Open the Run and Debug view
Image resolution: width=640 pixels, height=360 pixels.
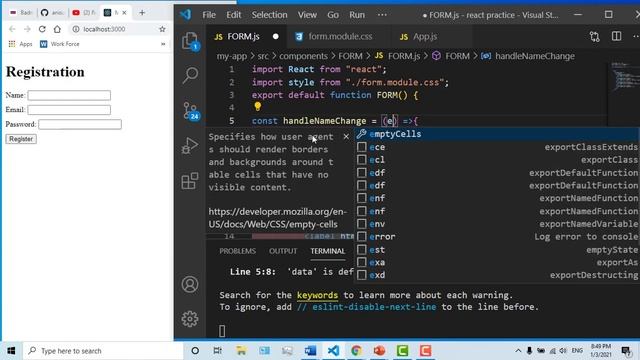point(190,146)
